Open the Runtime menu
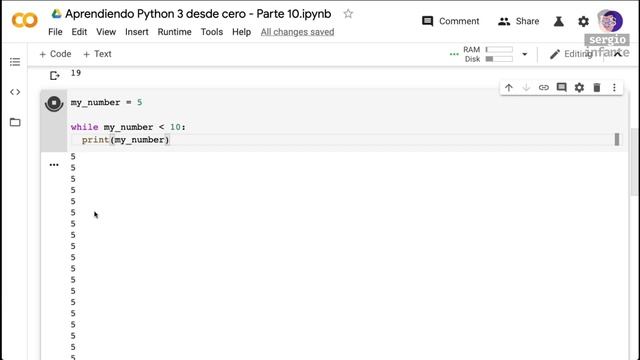Viewport: 640px width, 360px height. pyautogui.click(x=175, y=32)
